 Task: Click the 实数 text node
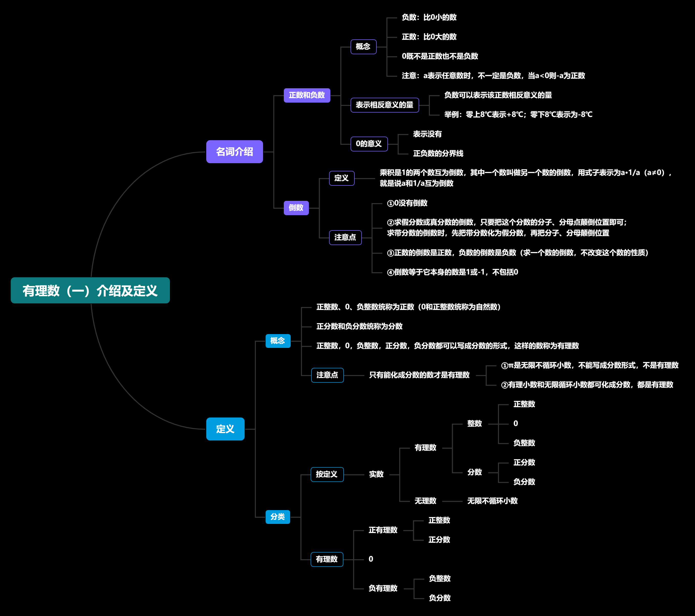tap(376, 474)
